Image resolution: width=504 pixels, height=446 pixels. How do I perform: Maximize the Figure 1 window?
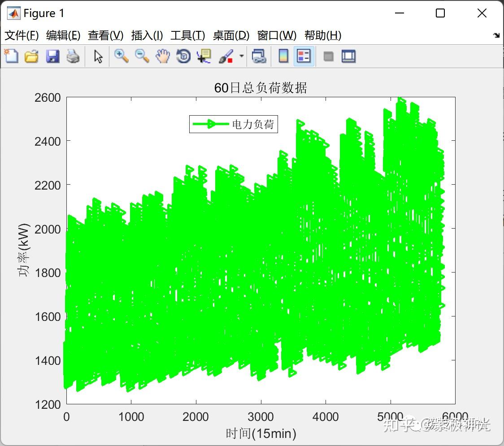(x=440, y=13)
